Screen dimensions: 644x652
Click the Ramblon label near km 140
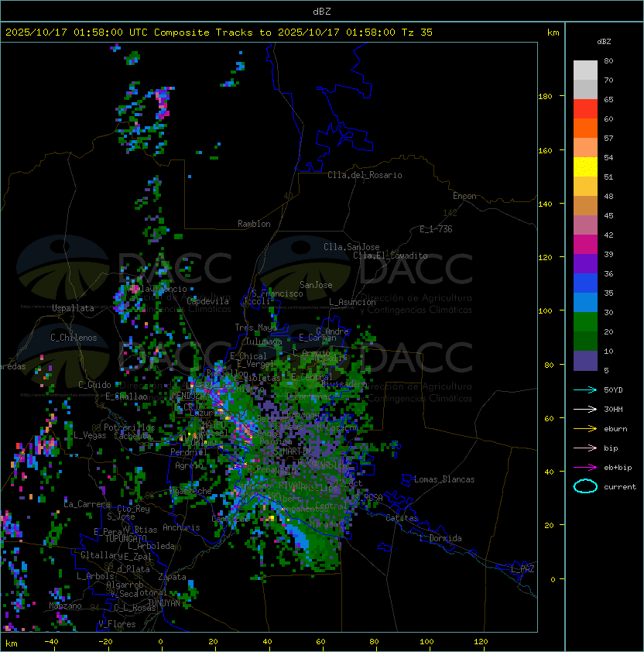tap(254, 224)
